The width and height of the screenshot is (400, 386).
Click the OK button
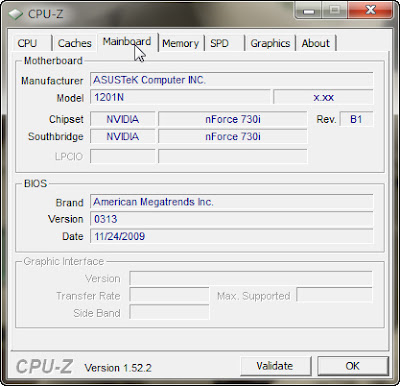[x=353, y=366]
